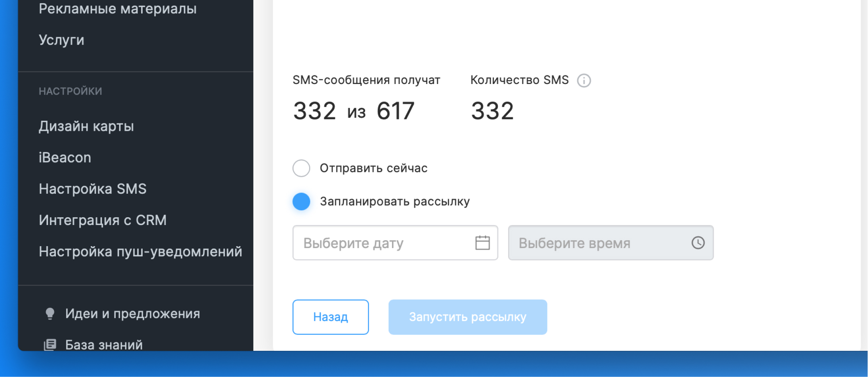868x377 pixels.
Task: Click the info icon next to Количество SMS
Action: pos(584,80)
